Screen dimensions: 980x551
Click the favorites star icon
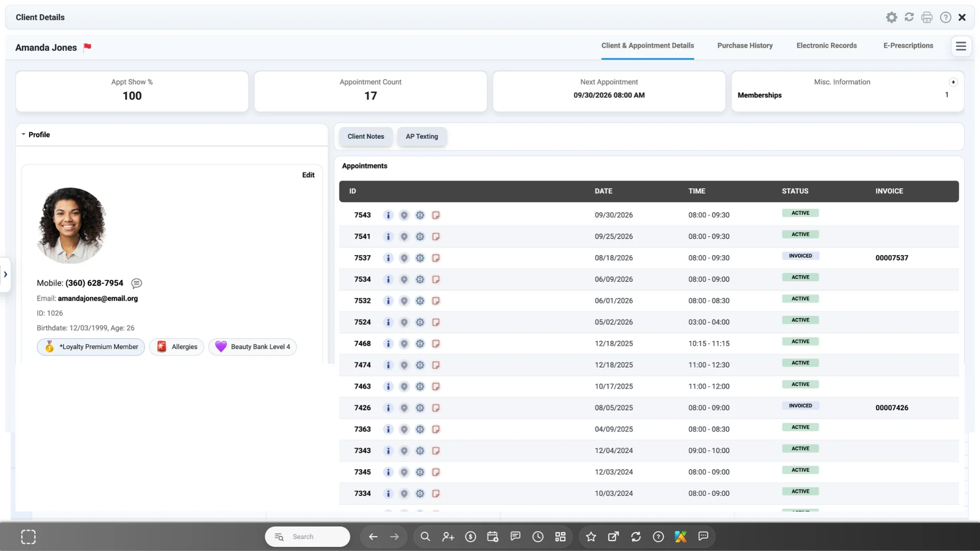pos(591,537)
